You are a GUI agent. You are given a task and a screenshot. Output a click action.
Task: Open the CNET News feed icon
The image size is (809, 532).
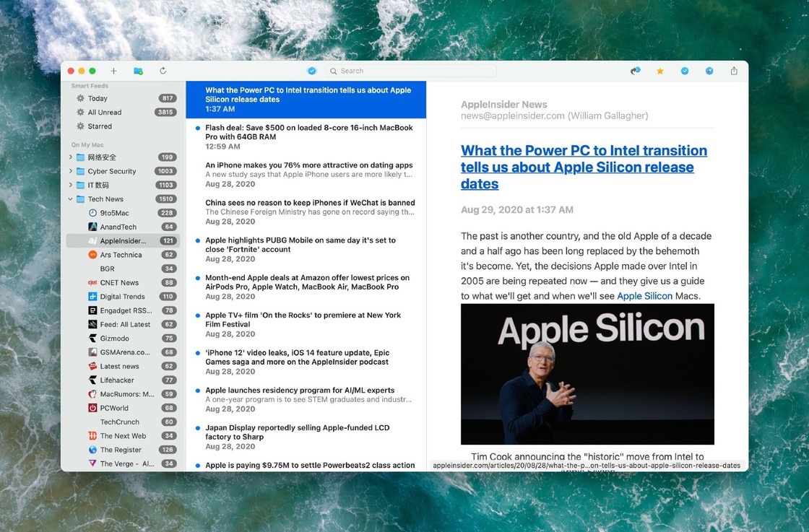click(93, 282)
